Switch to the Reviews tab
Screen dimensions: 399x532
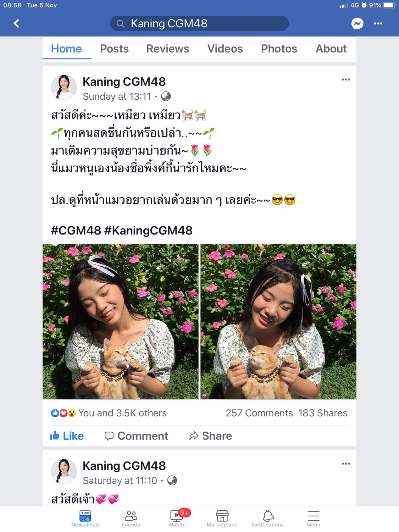tap(168, 49)
